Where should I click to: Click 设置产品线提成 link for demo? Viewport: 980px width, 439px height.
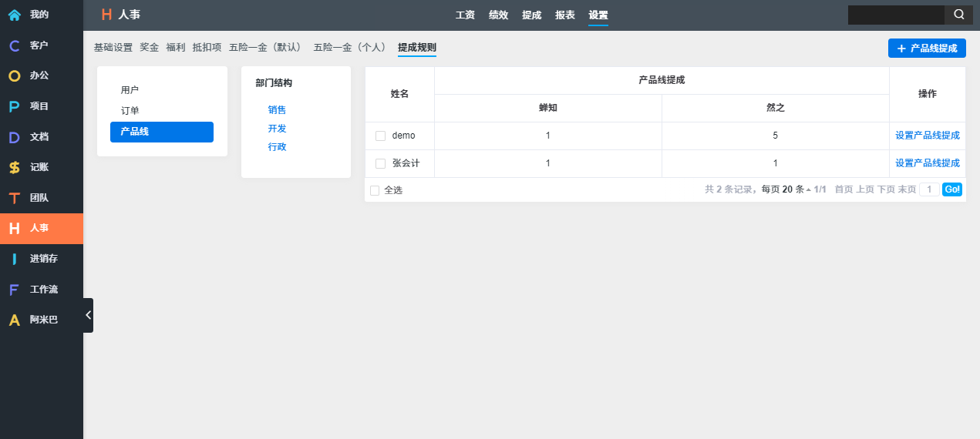pyautogui.click(x=927, y=136)
